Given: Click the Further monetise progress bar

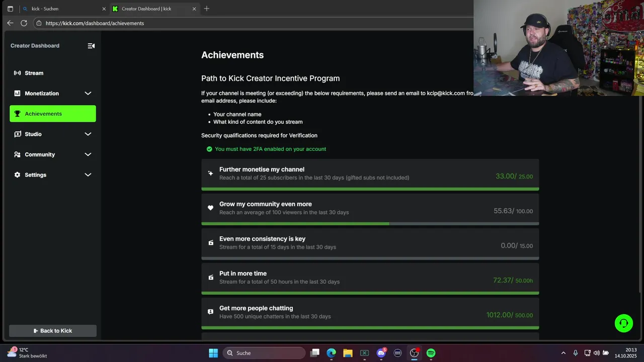Looking at the screenshot, I should point(370,189).
